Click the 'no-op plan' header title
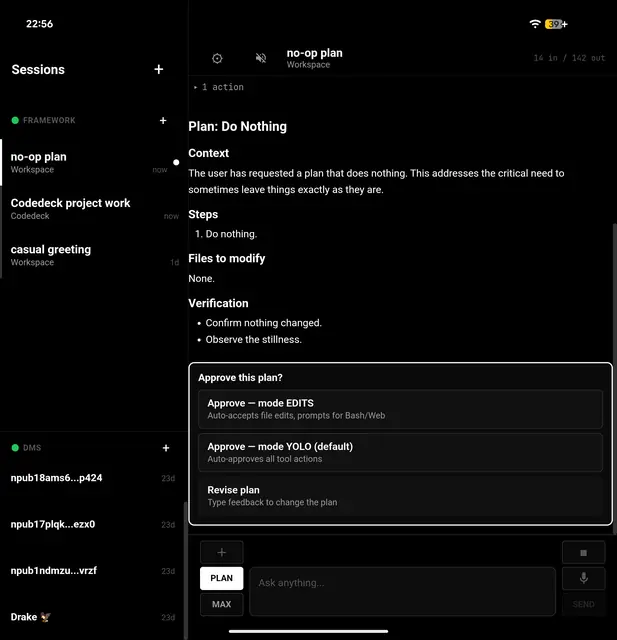Screen dimensions: 617x640 [315, 53]
